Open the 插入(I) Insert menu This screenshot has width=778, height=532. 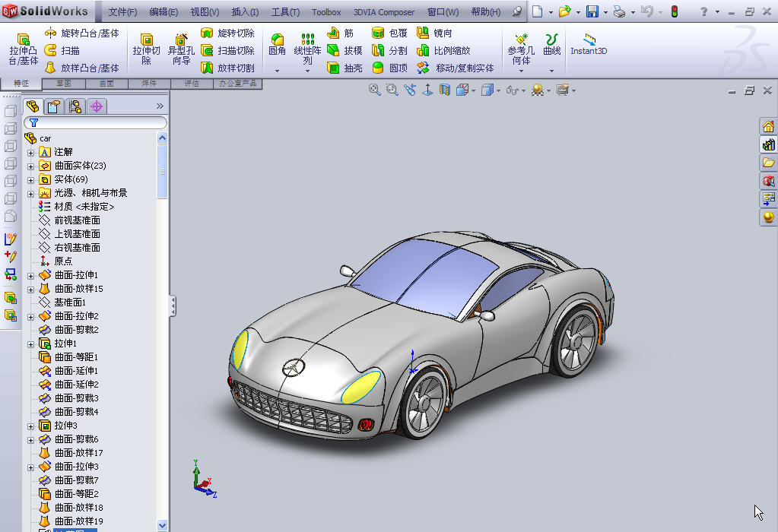[x=245, y=12]
